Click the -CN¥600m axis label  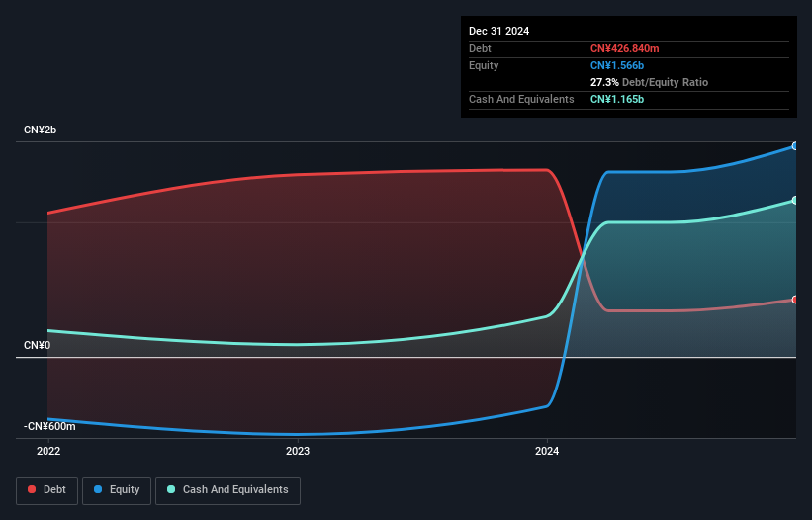(49, 426)
